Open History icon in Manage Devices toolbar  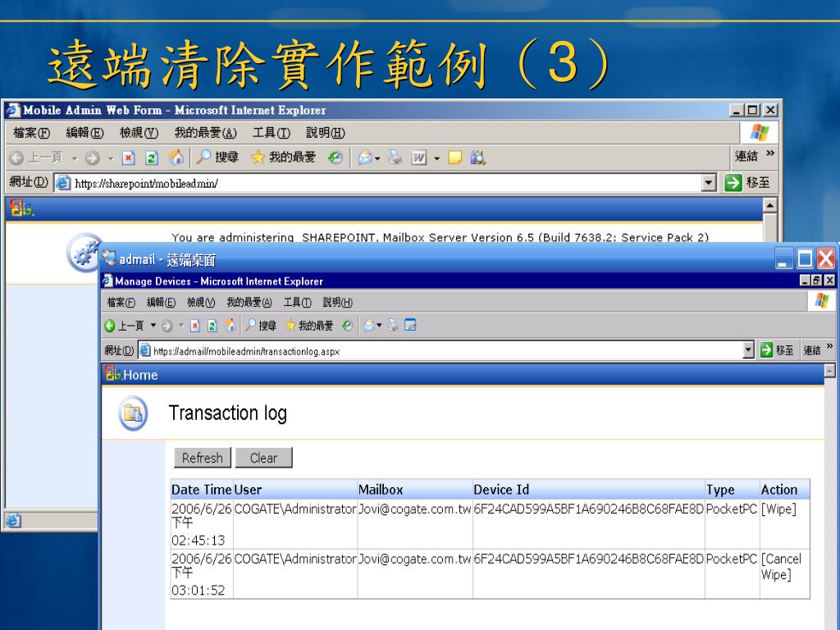click(348, 326)
